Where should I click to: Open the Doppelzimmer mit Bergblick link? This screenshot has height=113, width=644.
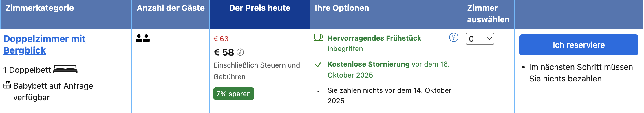click(44, 44)
